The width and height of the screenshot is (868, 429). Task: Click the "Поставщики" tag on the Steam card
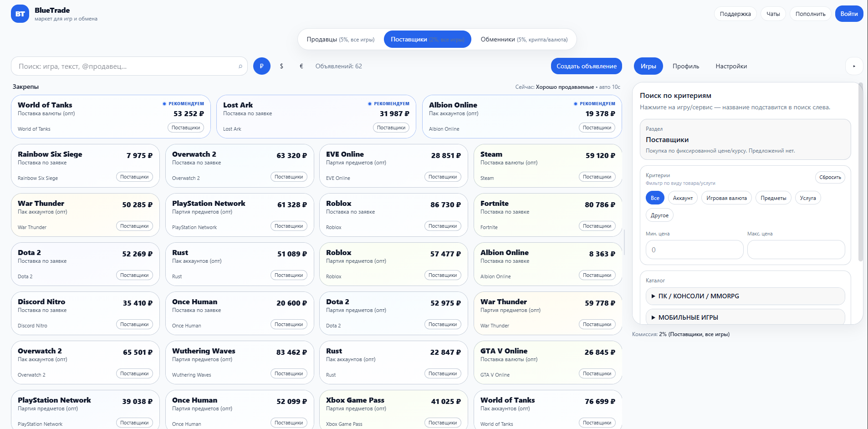point(597,177)
